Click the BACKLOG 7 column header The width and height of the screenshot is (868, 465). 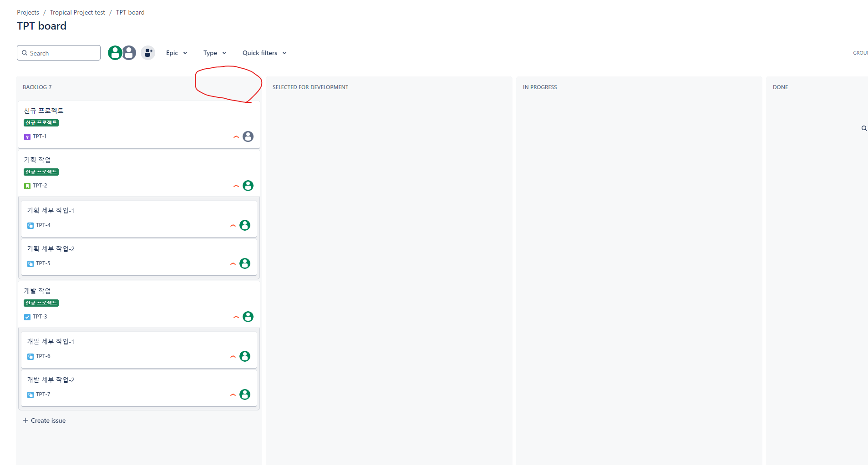(x=37, y=87)
